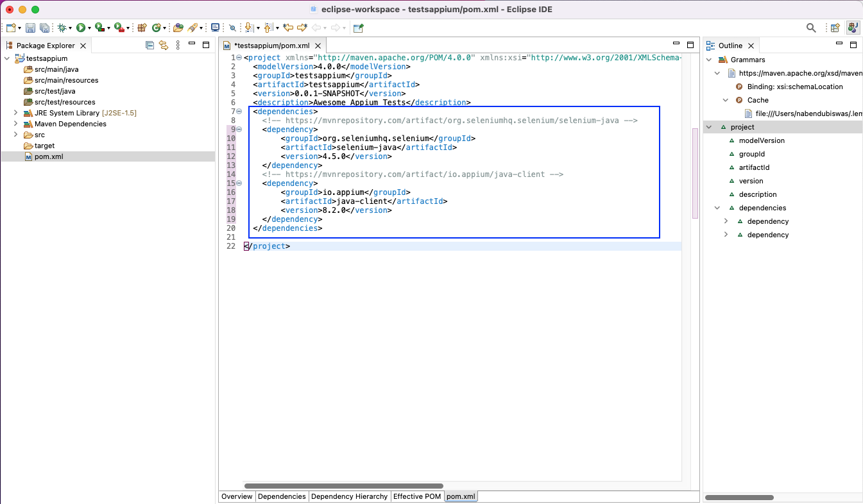Collapse the Grammars section in Outline
Image resolution: width=863 pixels, height=504 pixels.
click(708, 59)
